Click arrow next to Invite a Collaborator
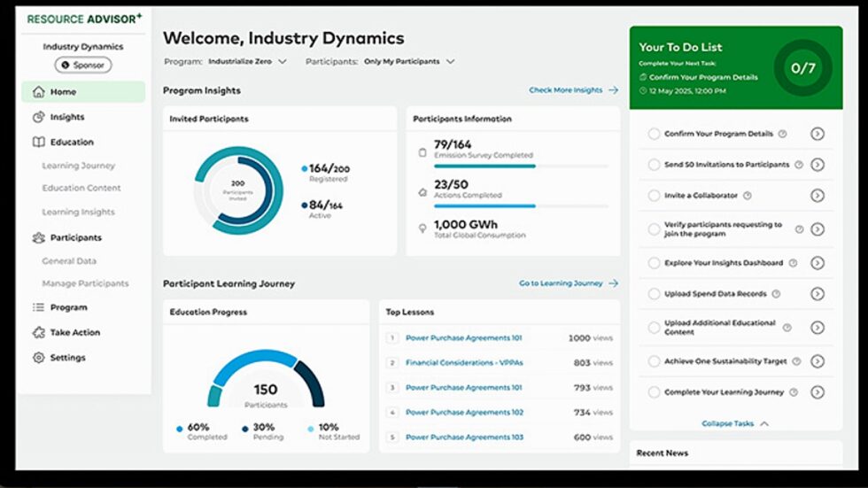 pyautogui.click(x=817, y=196)
